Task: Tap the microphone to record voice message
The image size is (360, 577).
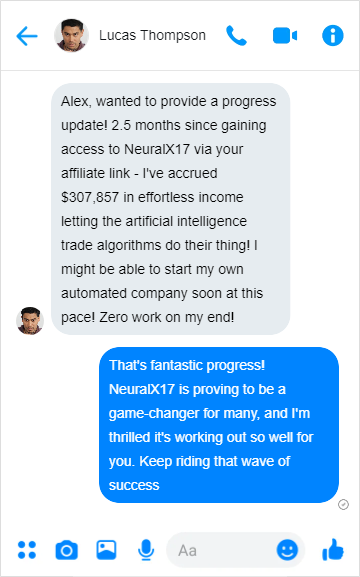Action: point(146,550)
